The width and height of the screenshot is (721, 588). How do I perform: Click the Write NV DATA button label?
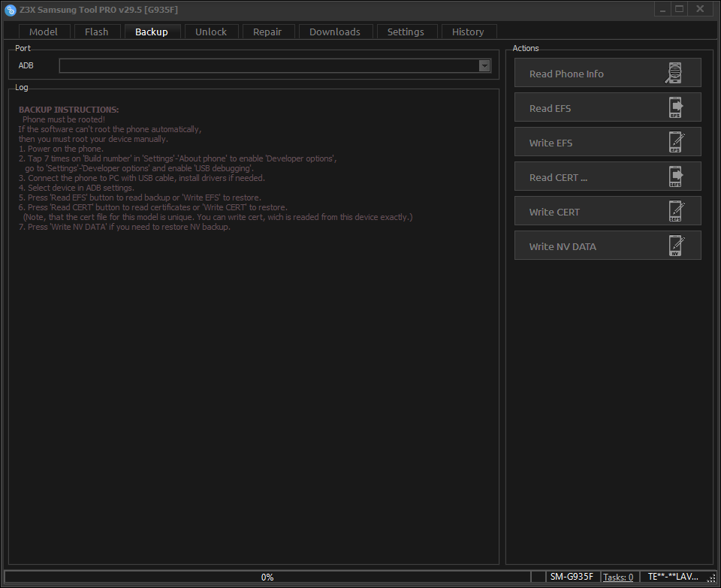563,246
